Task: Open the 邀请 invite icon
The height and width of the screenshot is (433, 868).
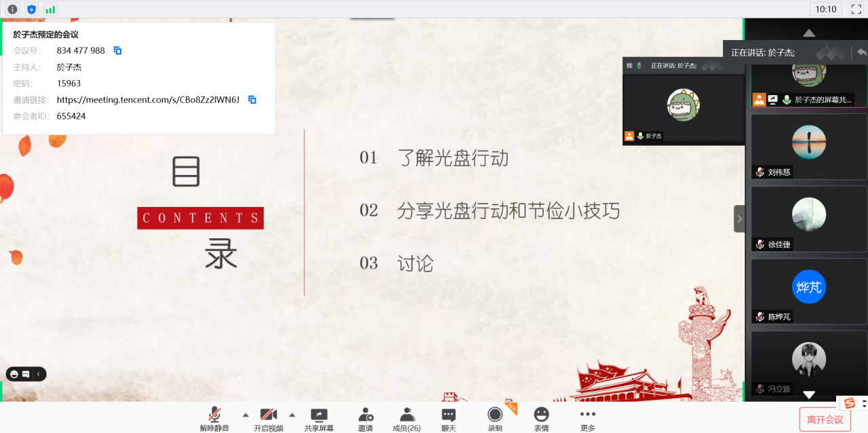Action: pos(366,419)
